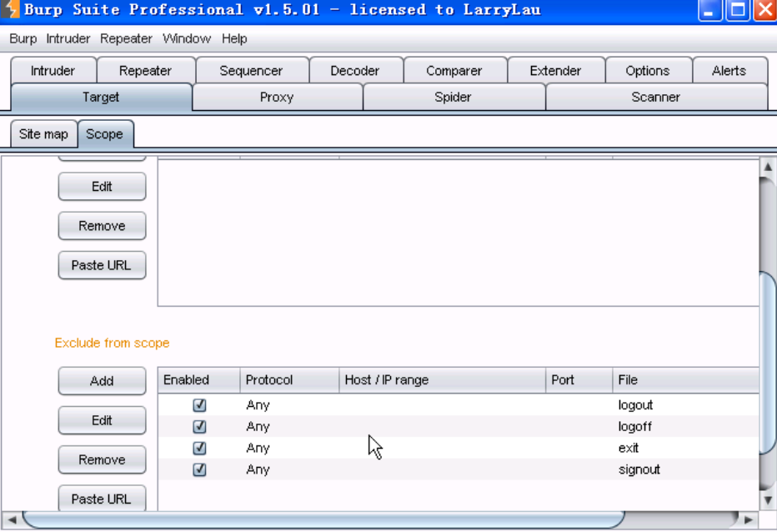Image resolution: width=777 pixels, height=532 pixels.
Task: Switch to the Scanner tab
Action: click(x=655, y=98)
